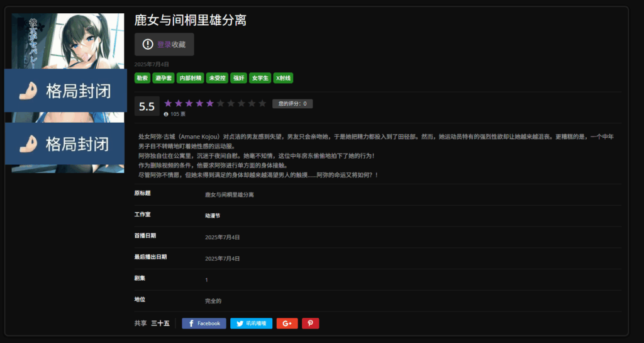Screen dimensions: 644x343
Task: Click the page title 鹿女与间桐里雄分离
Action: [x=191, y=20]
